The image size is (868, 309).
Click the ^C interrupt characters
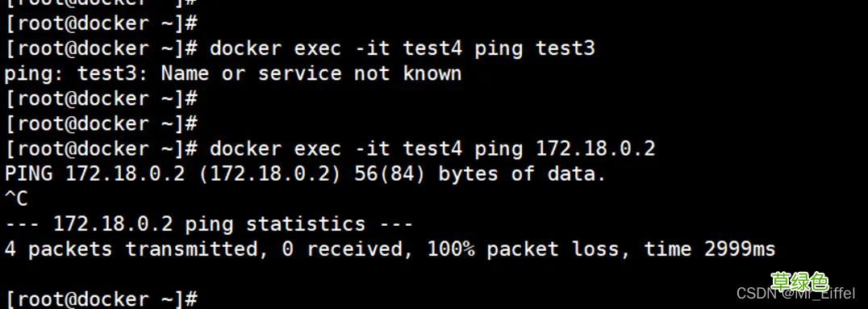point(16,198)
